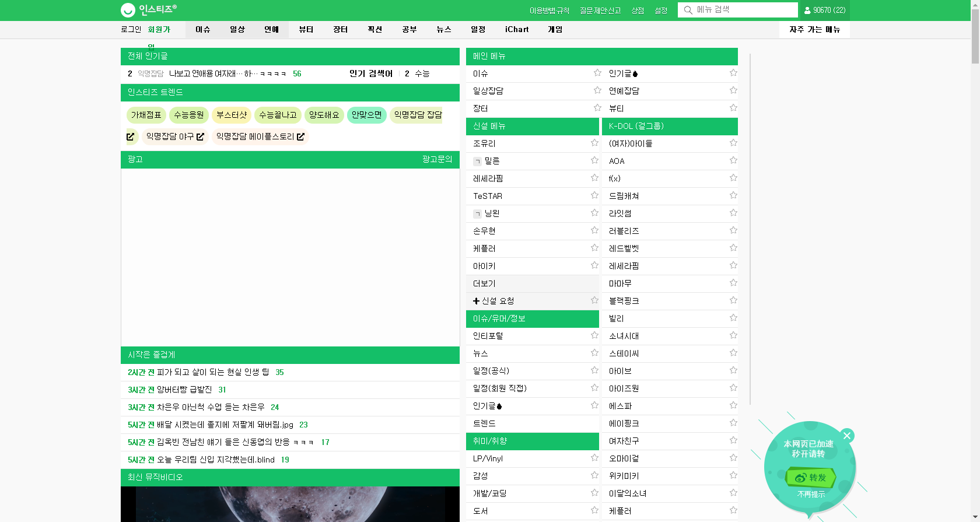Click the star icon next to 러블리즈
This screenshot has width=980, height=522.
pos(733,230)
